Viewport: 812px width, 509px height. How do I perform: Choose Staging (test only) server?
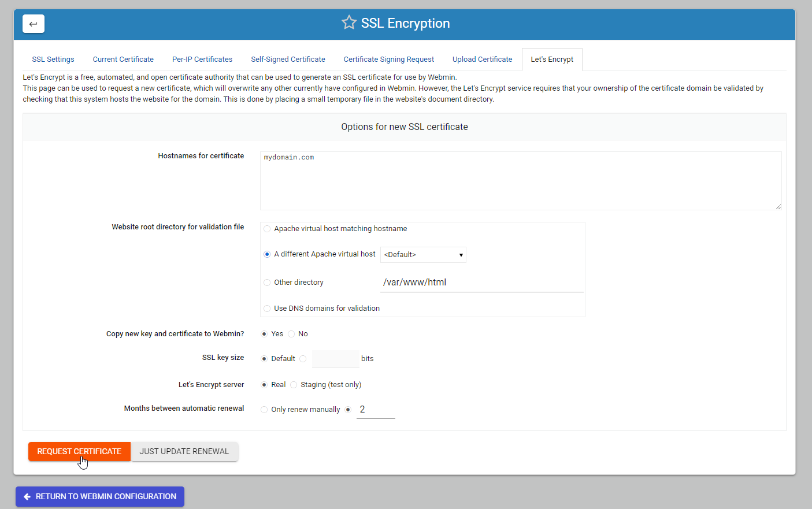pos(294,385)
